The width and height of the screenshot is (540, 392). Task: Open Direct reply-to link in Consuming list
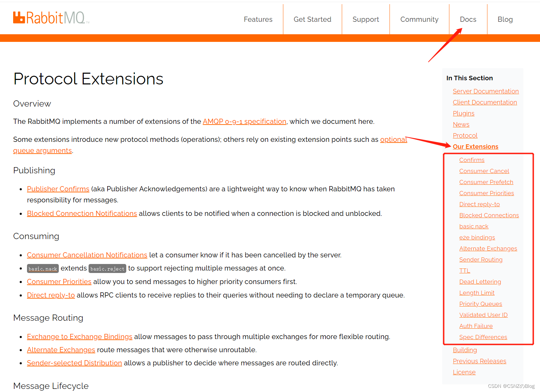(51, 295)
